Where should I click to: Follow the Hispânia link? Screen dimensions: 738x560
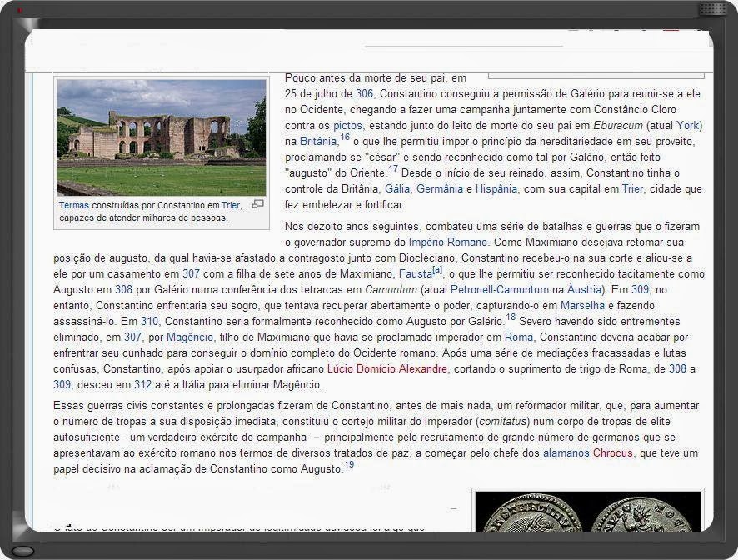(x=496, y=189)
